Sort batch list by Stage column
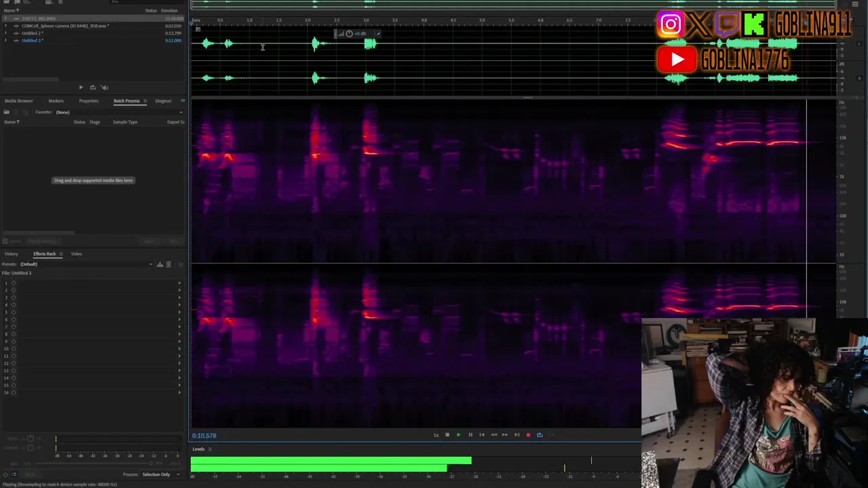 point(95,122)
